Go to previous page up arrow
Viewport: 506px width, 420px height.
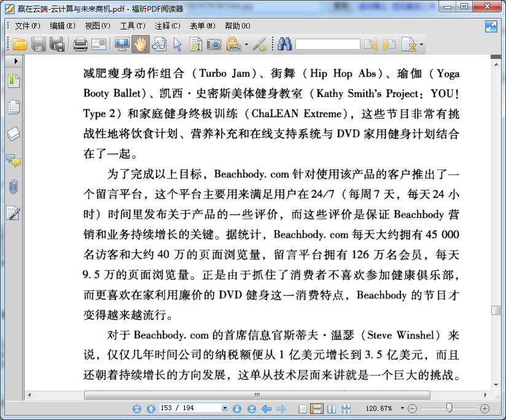click(151, 409)
